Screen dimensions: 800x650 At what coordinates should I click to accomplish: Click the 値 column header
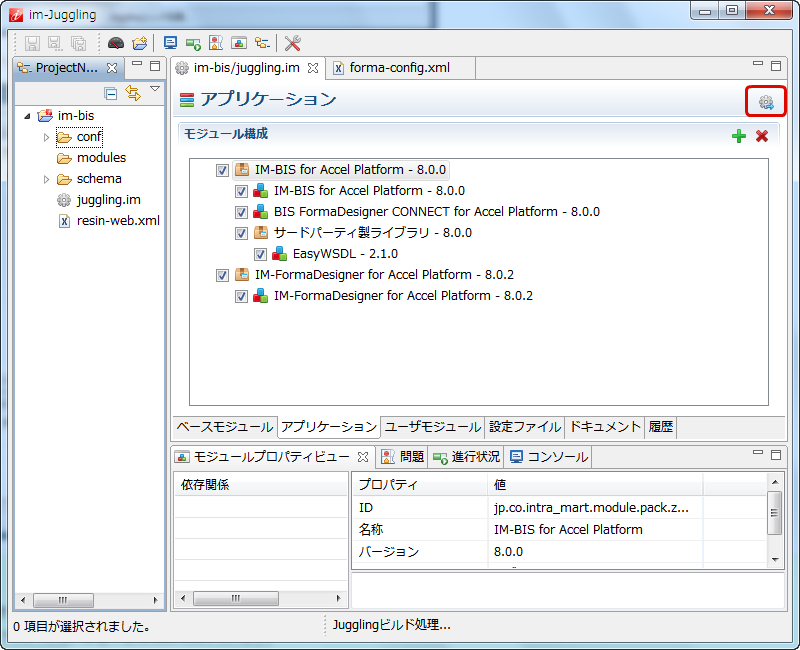click(x=595, y=484)
